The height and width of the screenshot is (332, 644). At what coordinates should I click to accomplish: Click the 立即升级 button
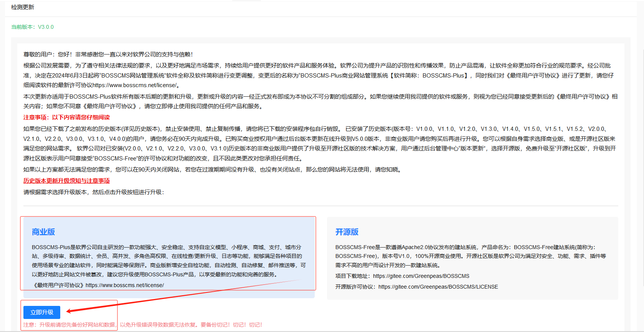coord(42,312)
